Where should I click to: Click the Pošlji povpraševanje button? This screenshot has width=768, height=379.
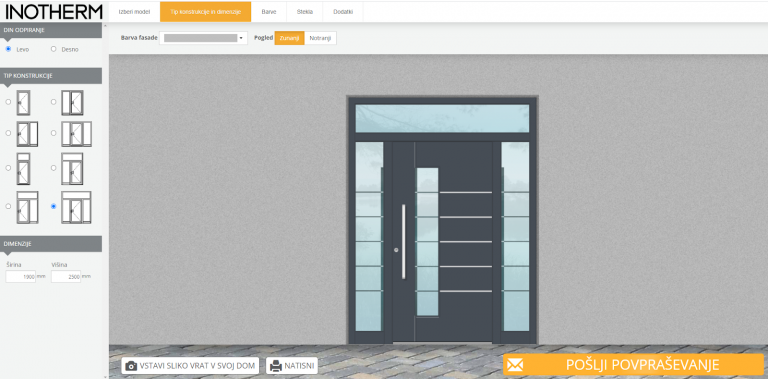[633, 365]
